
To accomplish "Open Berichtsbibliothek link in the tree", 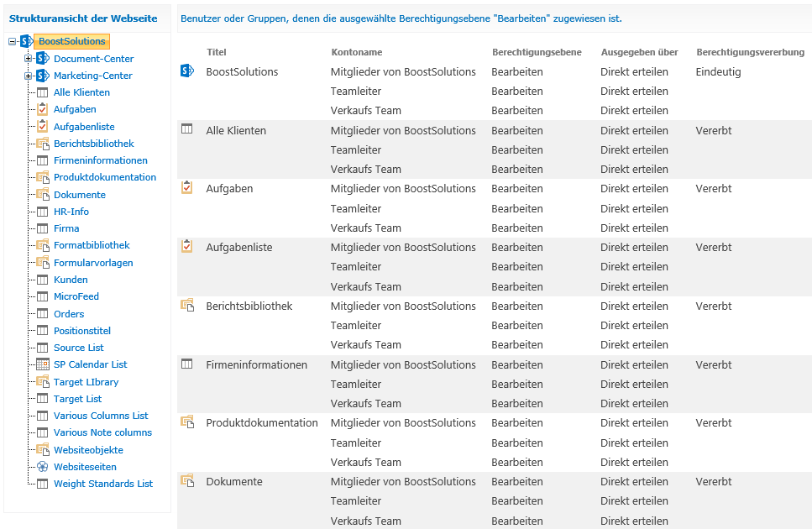I will point(94,144).
